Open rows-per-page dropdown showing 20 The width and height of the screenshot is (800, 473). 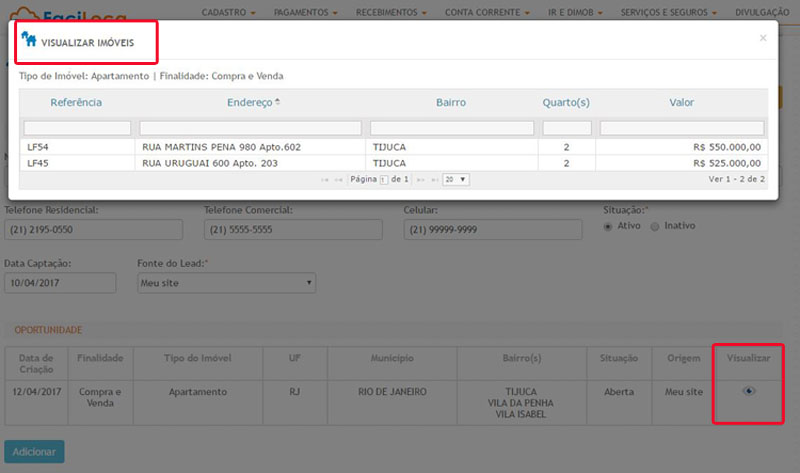pyautogui.click(x=456, y=180)
